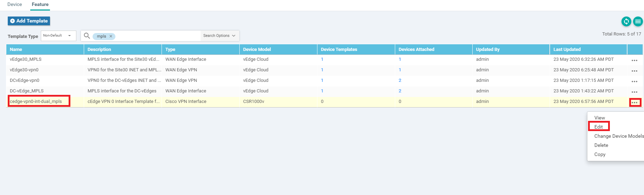
Task: Open Devices Attached count link for vEdge30-vpn0
Action: [x=400, y=70]
